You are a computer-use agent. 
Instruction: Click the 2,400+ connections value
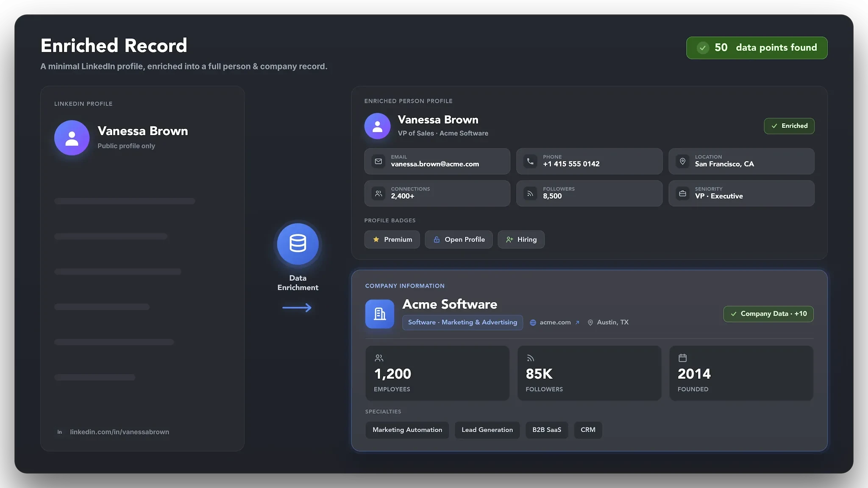click(402, 196)
